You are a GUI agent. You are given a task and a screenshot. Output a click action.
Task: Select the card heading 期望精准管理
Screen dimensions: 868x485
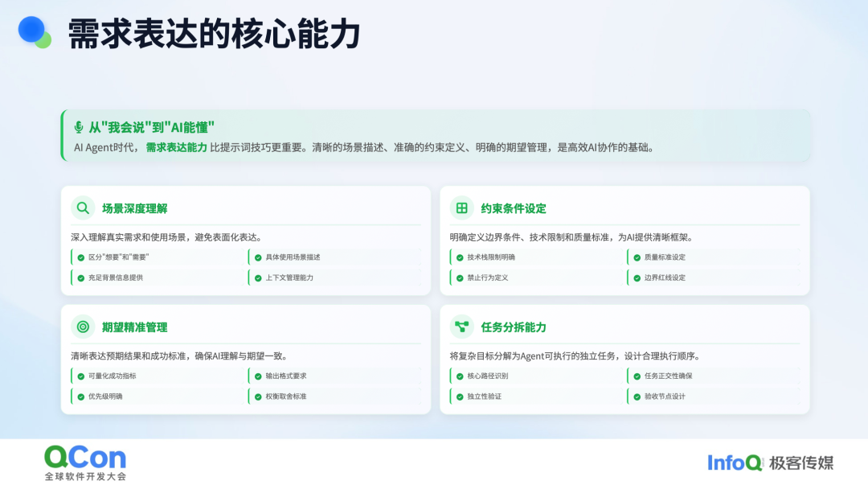(x=134, y=327)
